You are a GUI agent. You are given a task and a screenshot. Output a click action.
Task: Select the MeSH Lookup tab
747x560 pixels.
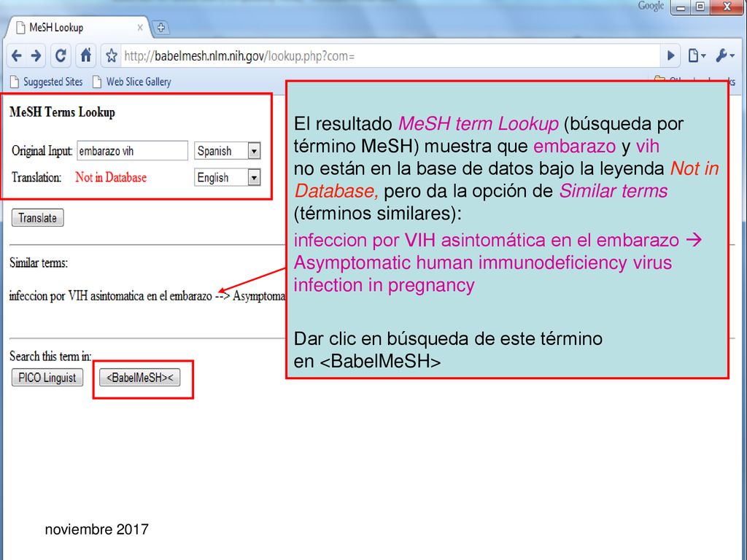pyautogui.click(x=79, y=28)
